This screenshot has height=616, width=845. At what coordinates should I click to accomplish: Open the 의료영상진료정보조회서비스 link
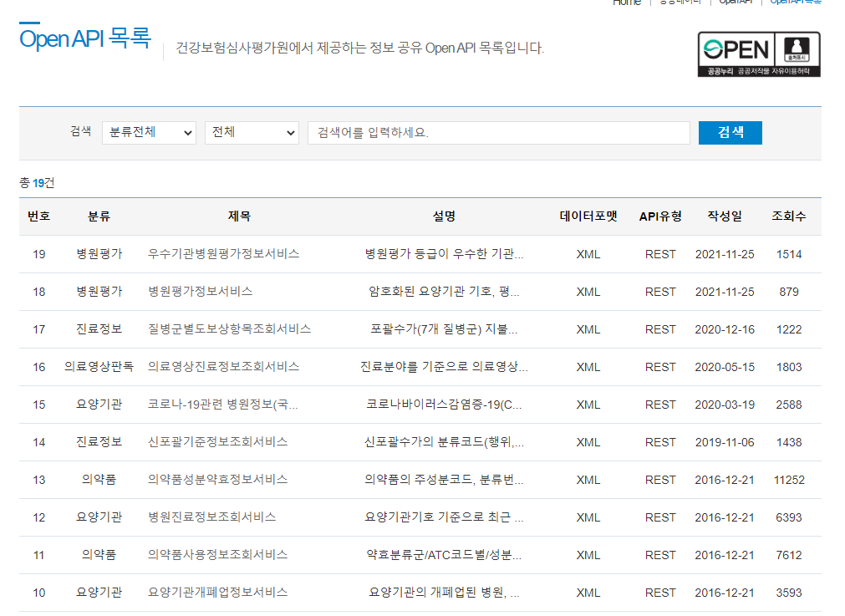click(x=224, y=367)
